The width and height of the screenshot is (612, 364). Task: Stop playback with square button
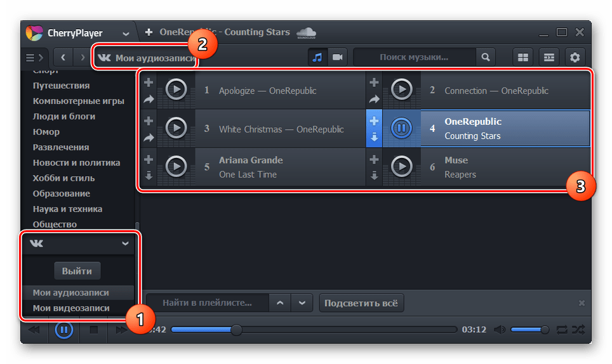pyautogui.click(x=94, y=330)
